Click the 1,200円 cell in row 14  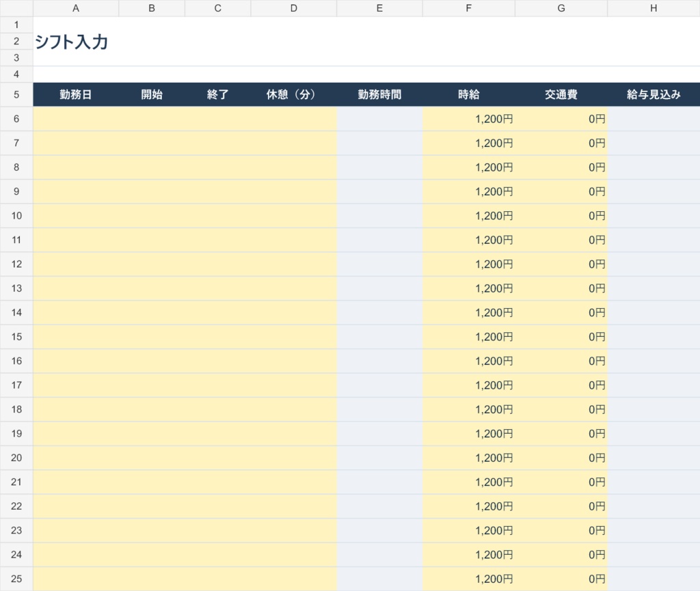coord(469,313)
